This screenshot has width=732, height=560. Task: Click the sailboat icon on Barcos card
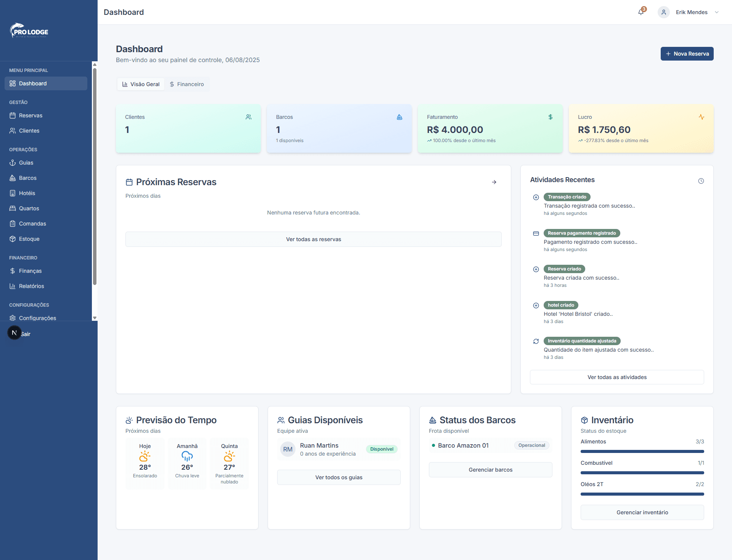click(399, 117)
